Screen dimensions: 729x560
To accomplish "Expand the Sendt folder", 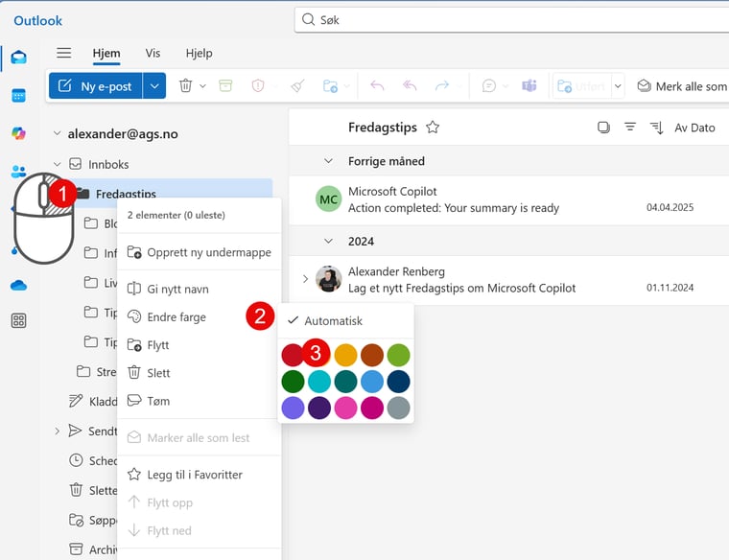I will (x=57, y=432).
